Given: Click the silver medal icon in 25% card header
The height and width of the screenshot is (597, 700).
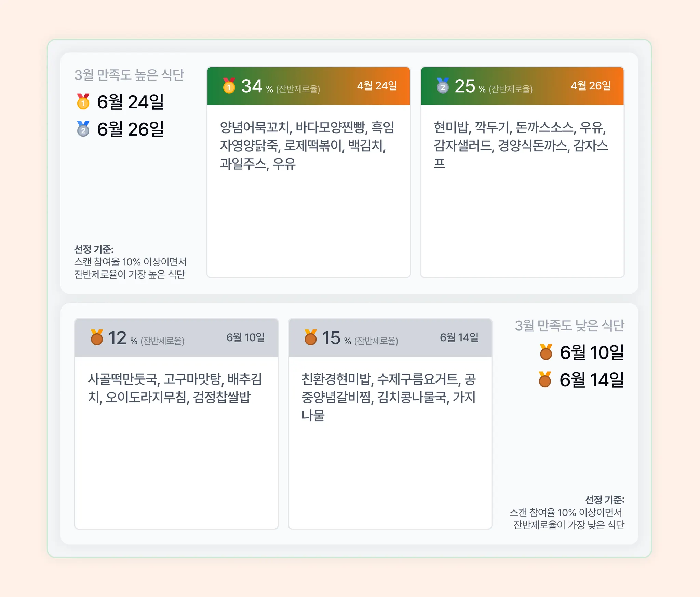Looking at the screenshot, I should coord(443,85).
